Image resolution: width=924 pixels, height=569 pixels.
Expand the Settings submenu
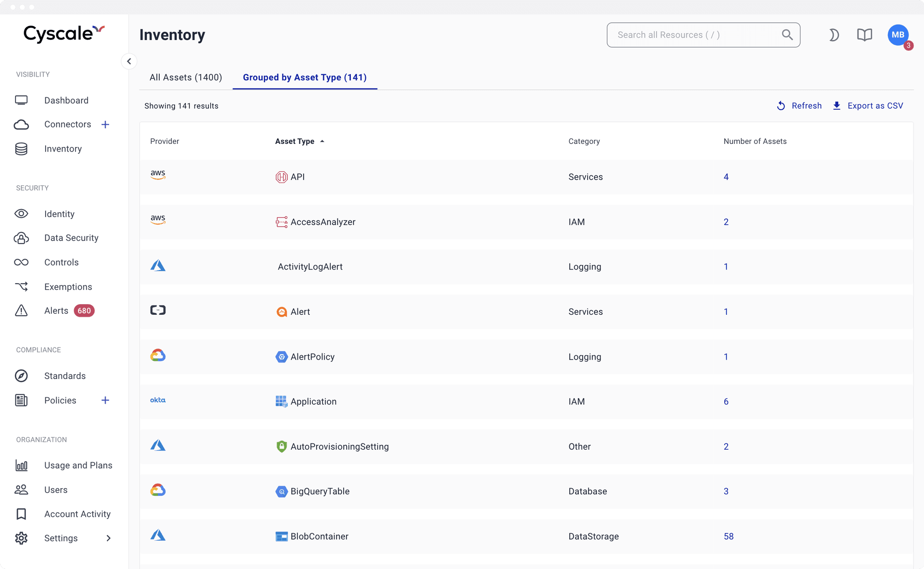click(108, 538)
